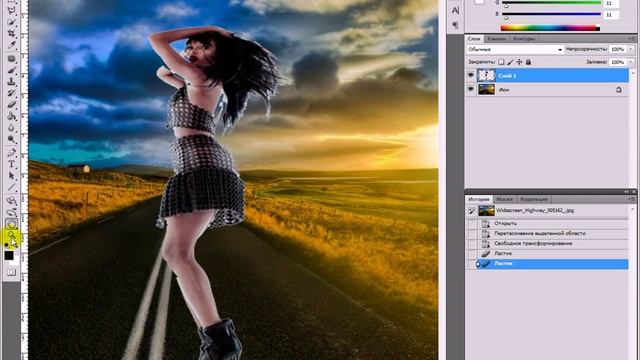Switch to the Слои tab
Screen dimensions: 640x360
(474, 39)
